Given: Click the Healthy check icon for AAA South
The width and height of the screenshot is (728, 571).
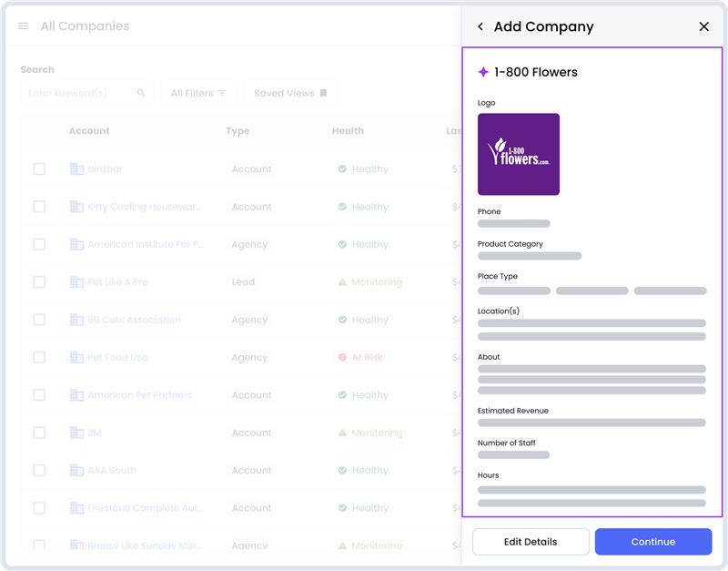Looking at the screenshot, I should 342,470.
